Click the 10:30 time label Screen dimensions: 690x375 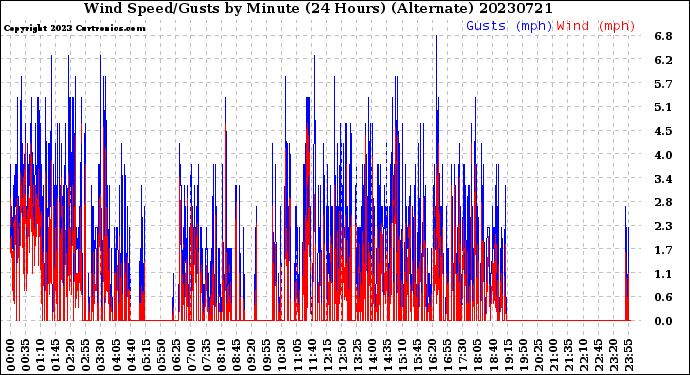(282, 355)
